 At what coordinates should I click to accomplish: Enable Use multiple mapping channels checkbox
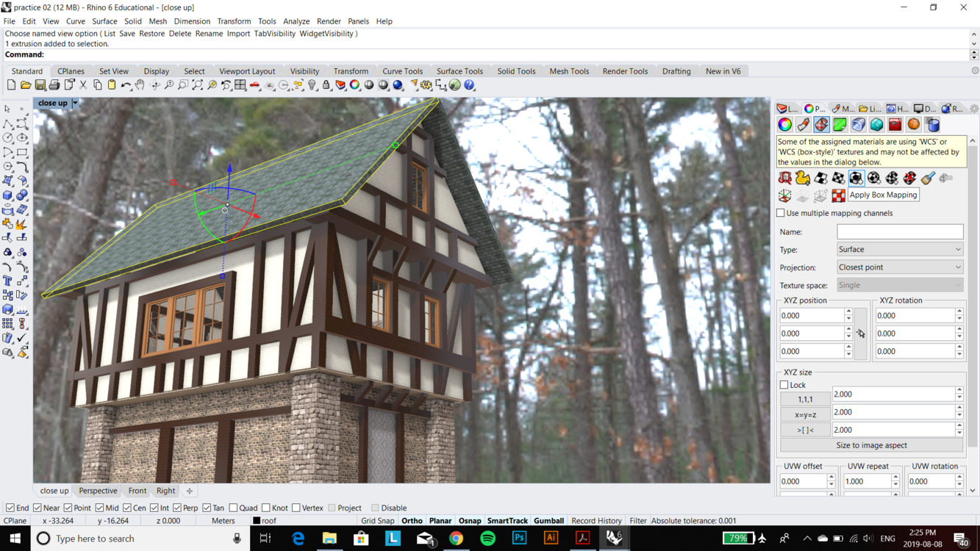[781, 213]
